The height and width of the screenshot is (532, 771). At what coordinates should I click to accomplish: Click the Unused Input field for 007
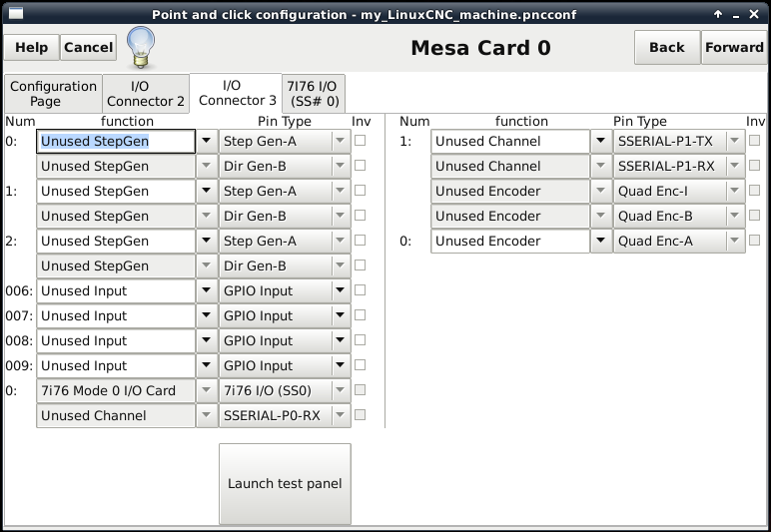tap(116, 315)
